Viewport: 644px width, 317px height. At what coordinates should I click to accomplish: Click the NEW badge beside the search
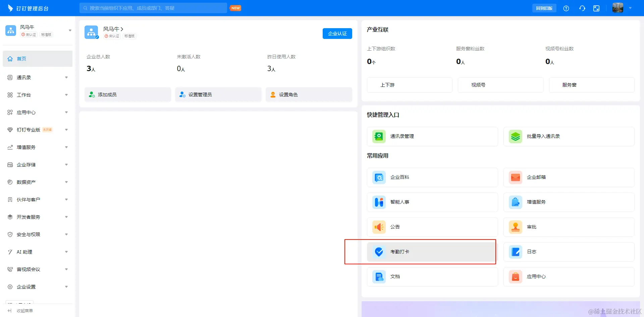[x=236, y=8]
